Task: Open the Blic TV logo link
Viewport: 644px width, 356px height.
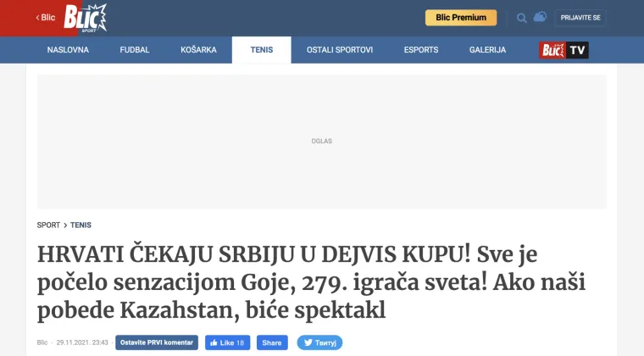Action: coord(563,50)
